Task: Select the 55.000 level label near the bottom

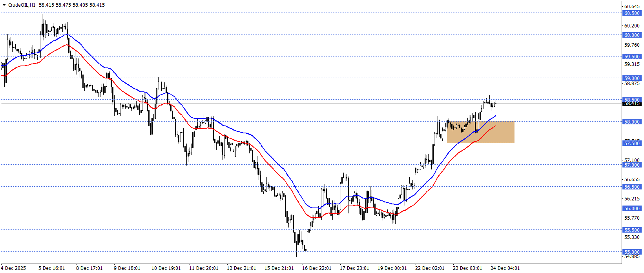Action: [632, 252]
